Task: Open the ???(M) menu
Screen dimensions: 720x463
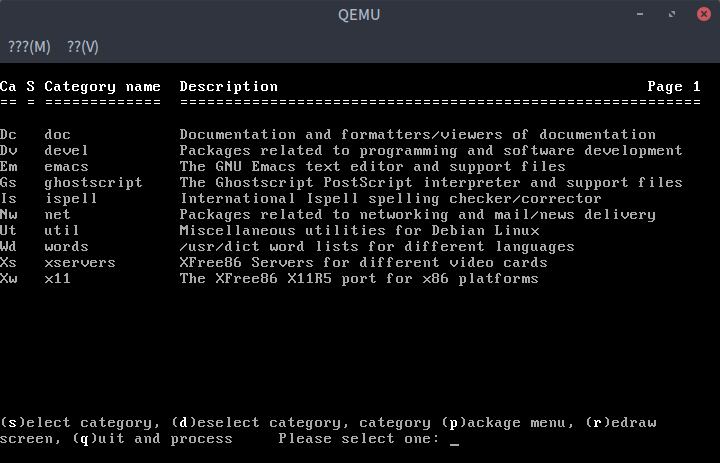Action: (29, 47)
